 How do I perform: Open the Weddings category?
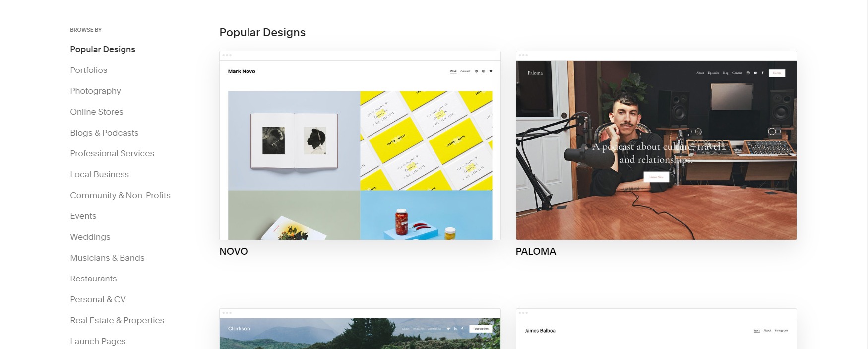pos(90,237)
